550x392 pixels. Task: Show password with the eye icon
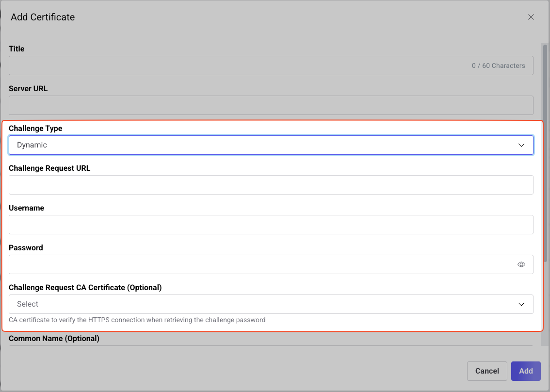pyautogui.click(x=521, y=264)
